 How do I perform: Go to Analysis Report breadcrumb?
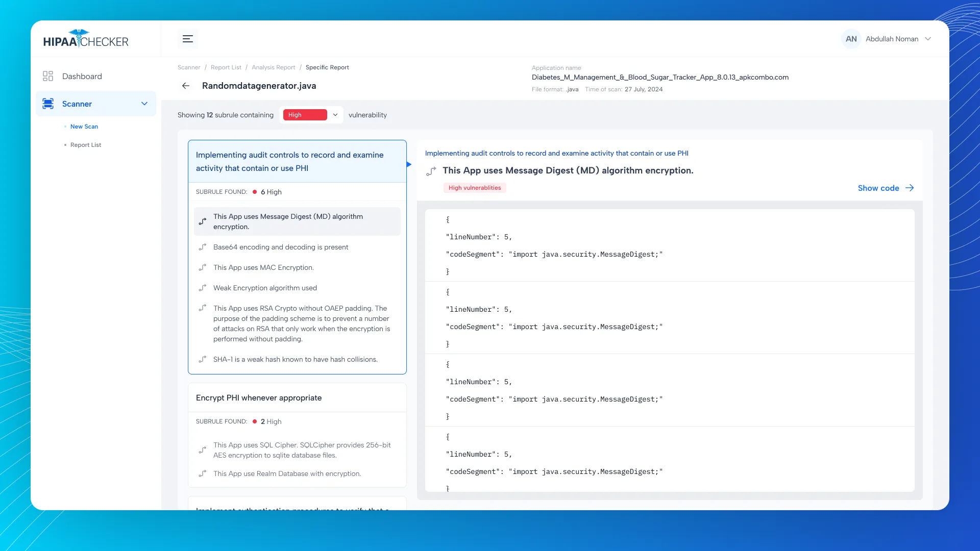point(273,67)
